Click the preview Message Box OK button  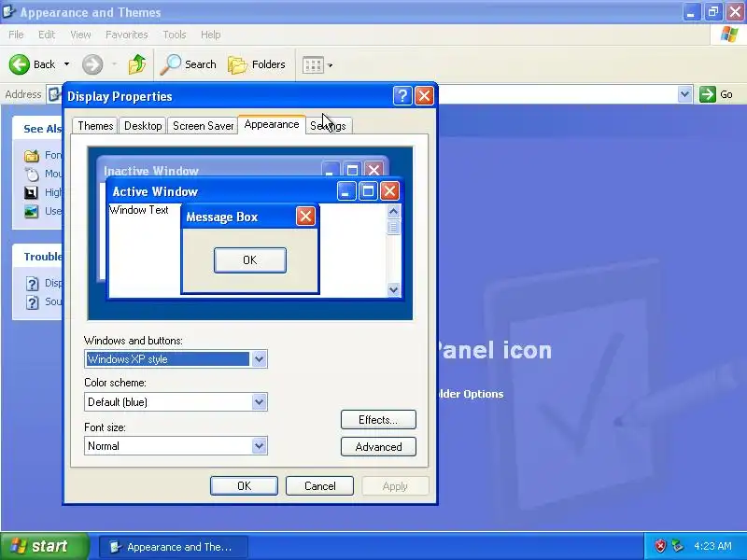tap(250, 260)
